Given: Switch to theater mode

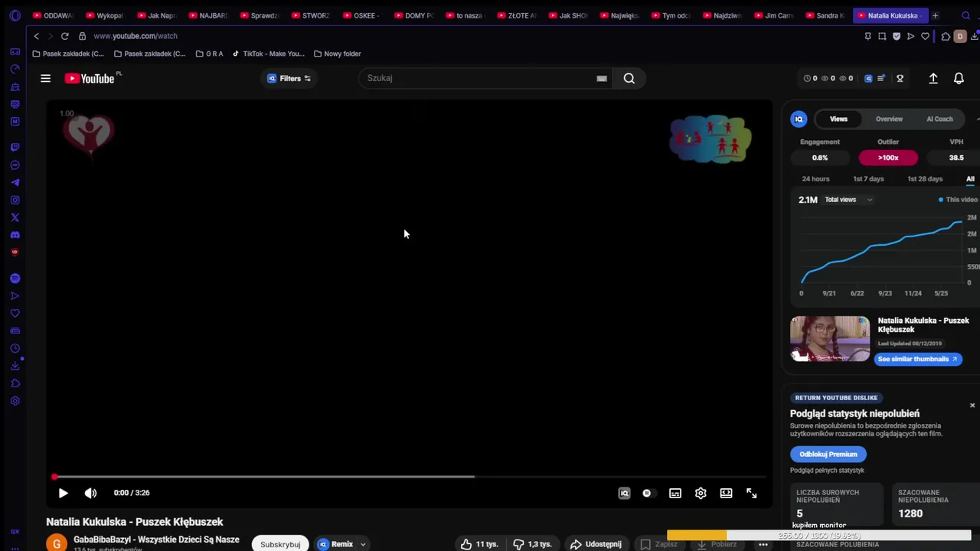Looking at the screenshot, I should (x=726, y=494).
